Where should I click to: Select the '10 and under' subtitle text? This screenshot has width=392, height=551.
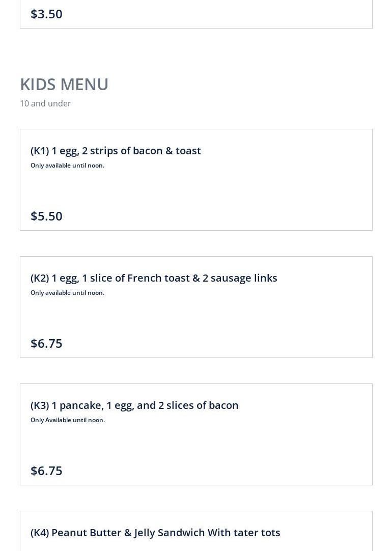click(45, 103)
